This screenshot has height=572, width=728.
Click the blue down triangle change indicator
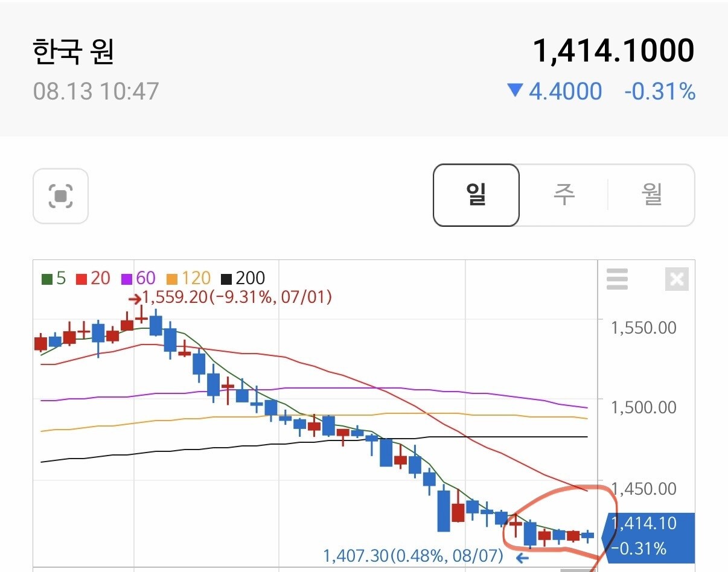[x=515, y=91]
